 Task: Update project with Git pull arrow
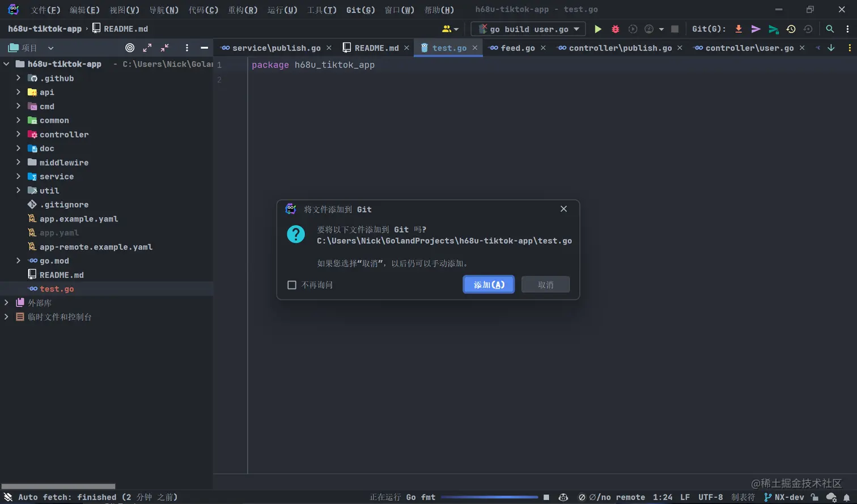pos(739,29)
